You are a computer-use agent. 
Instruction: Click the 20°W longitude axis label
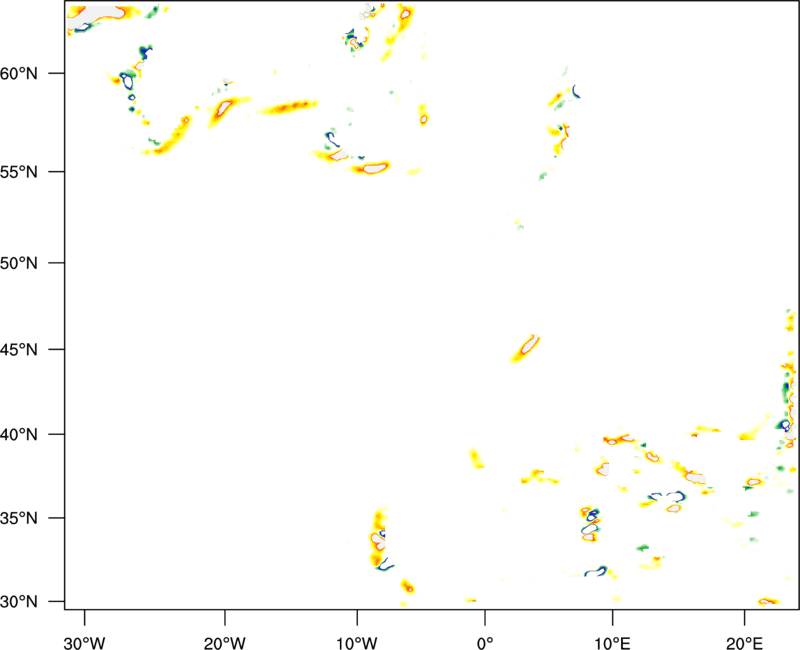[x=224, y=643]
